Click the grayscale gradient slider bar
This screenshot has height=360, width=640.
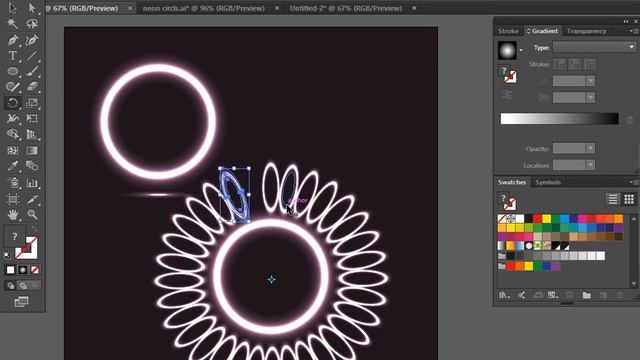559,118
